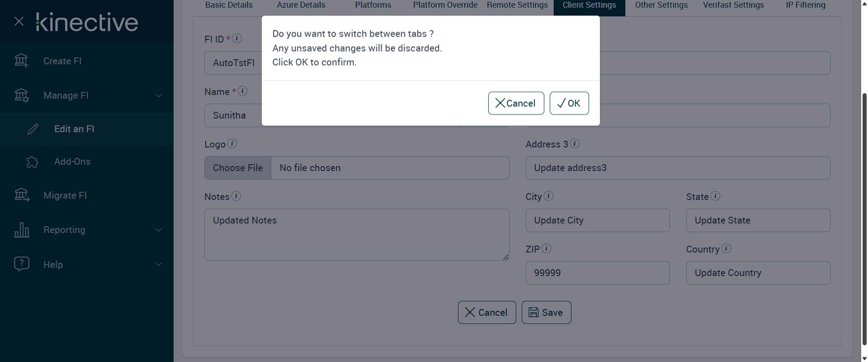Click info icon next to ZIP
The width and height of the screenshot is (868, 362).
pyautogui.click(x=547, y=248)
